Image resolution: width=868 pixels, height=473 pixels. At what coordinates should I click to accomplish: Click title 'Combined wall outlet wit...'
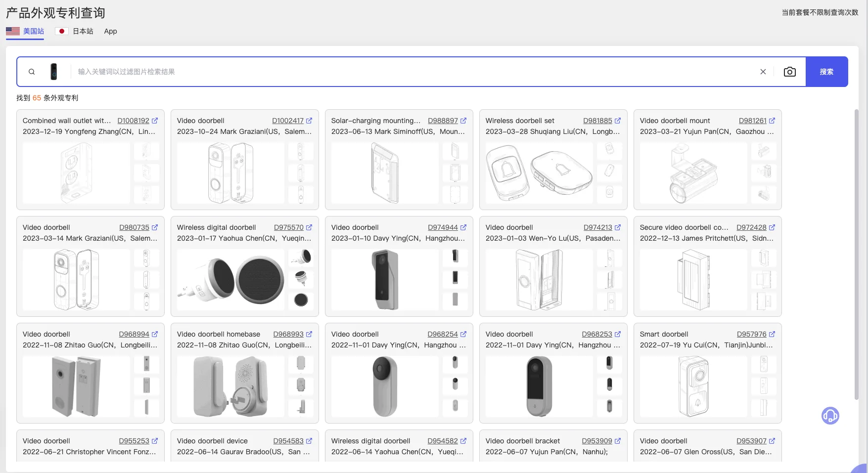click(x=67, y=121)
